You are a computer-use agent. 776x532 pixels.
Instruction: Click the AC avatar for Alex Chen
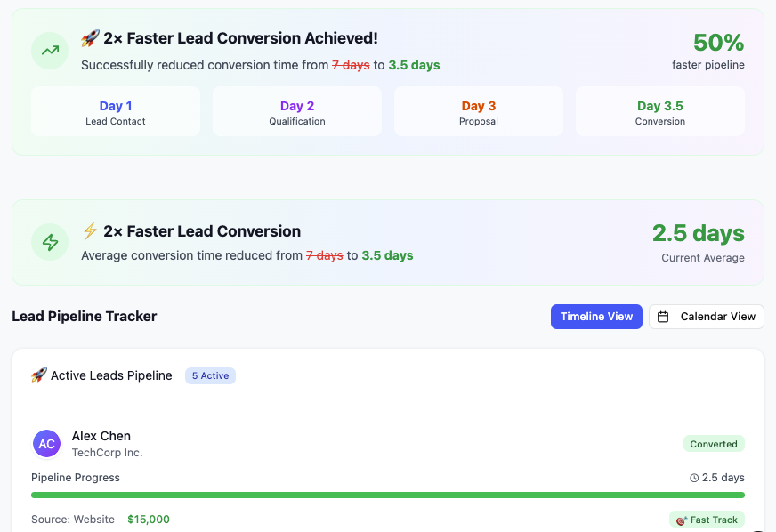click(x=47, y=443)
